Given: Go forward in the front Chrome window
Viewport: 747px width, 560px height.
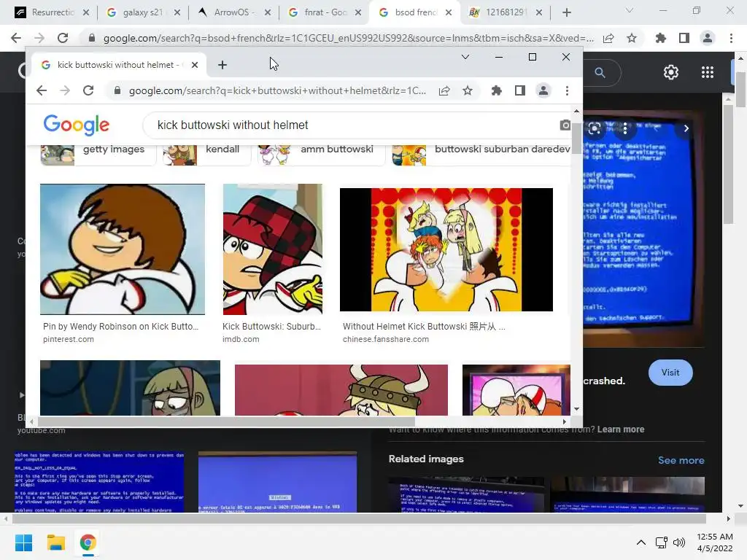Looking at the screenshot, I should click(x=65, y=90).
